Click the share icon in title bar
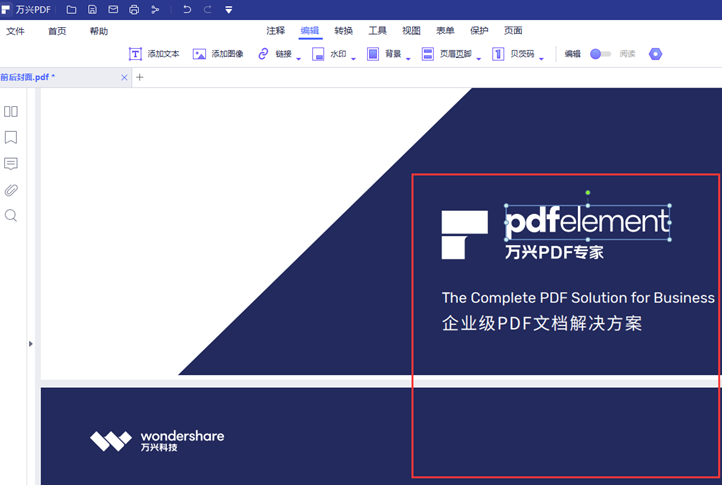 155,10
